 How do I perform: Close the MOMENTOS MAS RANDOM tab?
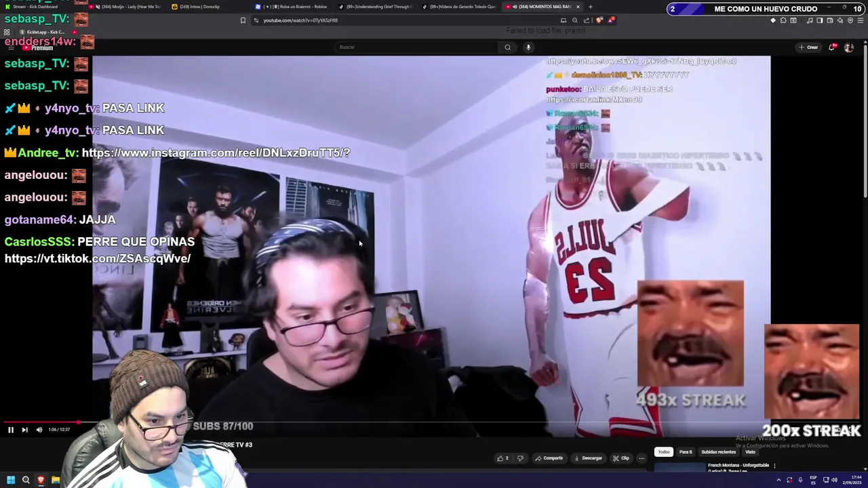click(x=578, y=7)
